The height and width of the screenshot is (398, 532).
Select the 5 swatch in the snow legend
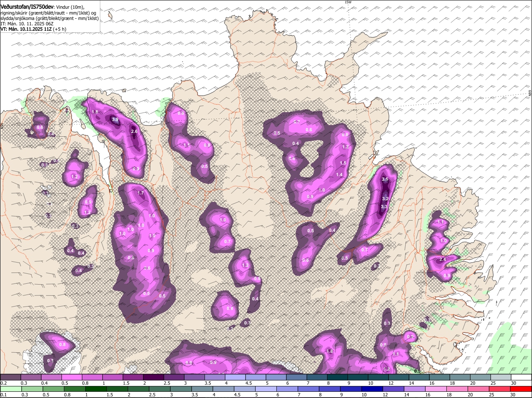[x=276, y=377]
